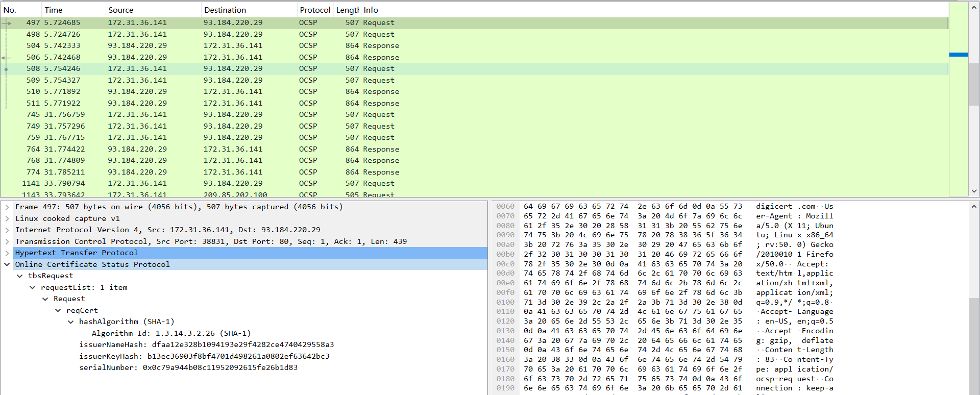
Task: Collapse the tbsRequest tree node
Action: (x=20, y=276)
